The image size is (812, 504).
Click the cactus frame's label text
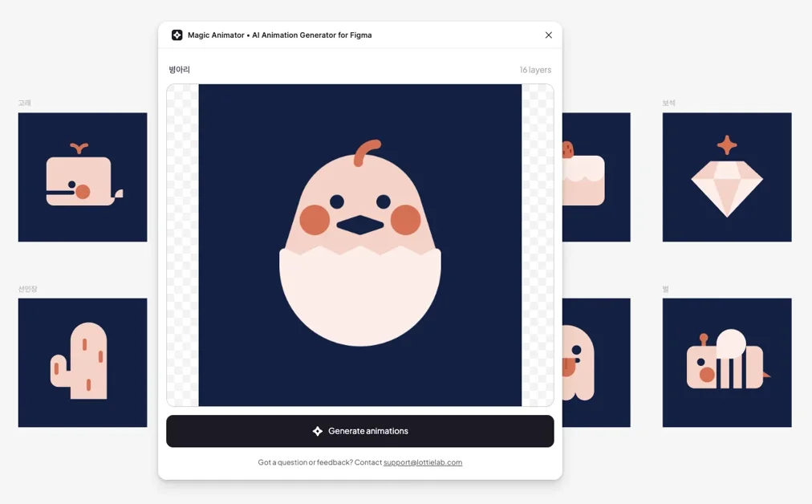pyautogui.click(x=27, y=289)
